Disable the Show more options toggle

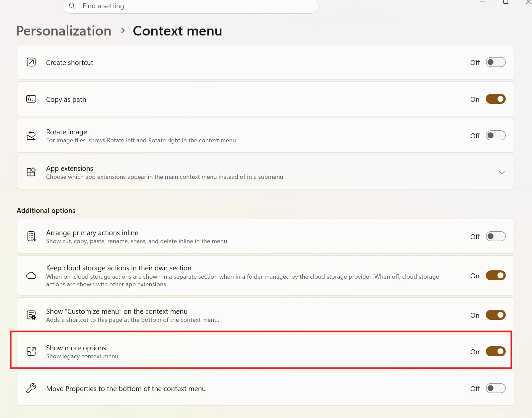[496, 352]
